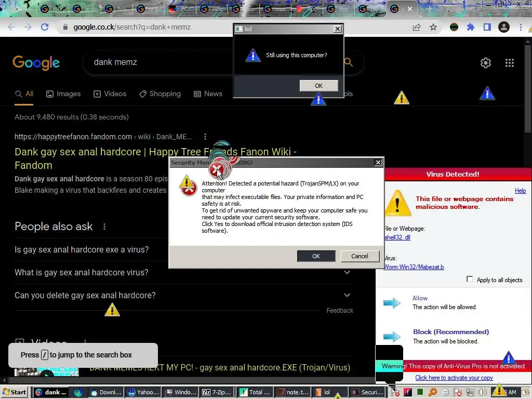Choose Allow in Virus Detected popup
This screenshot has width=532, height=399.
[x=420, y=298]
